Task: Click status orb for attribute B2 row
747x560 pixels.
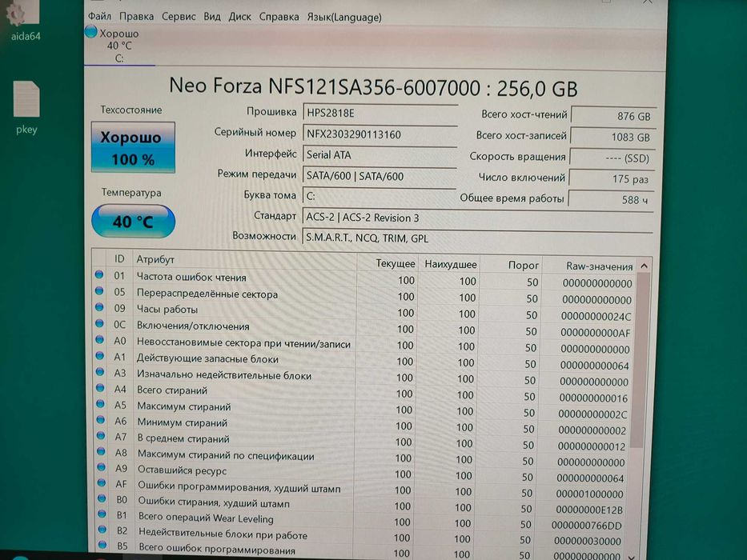Action: [102, 529]
